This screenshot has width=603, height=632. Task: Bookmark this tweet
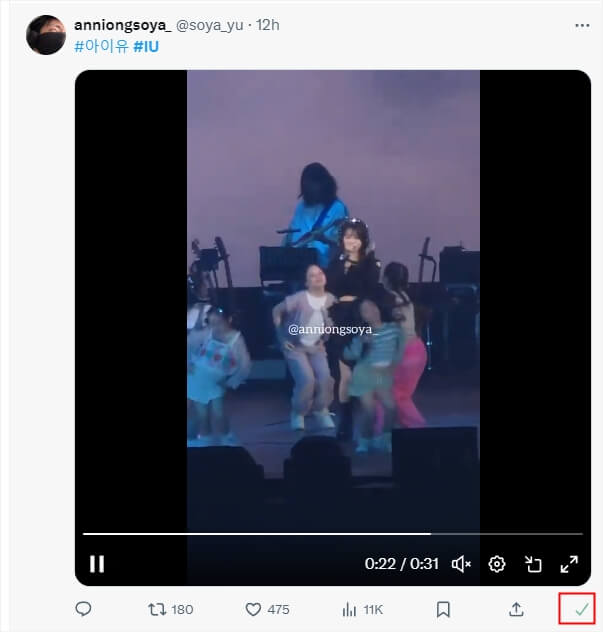(443, 609)
